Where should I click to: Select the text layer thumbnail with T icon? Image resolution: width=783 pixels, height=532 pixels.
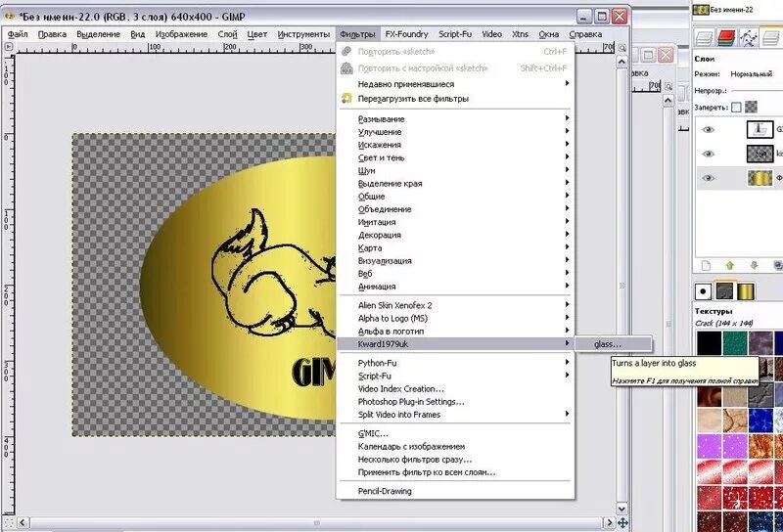click(760, 129)
